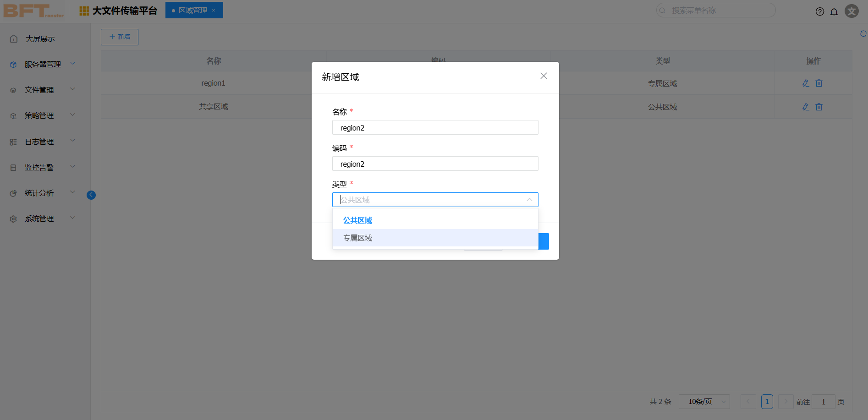Click the 服务器管理 server icon in sidebar

click(13, 64)
